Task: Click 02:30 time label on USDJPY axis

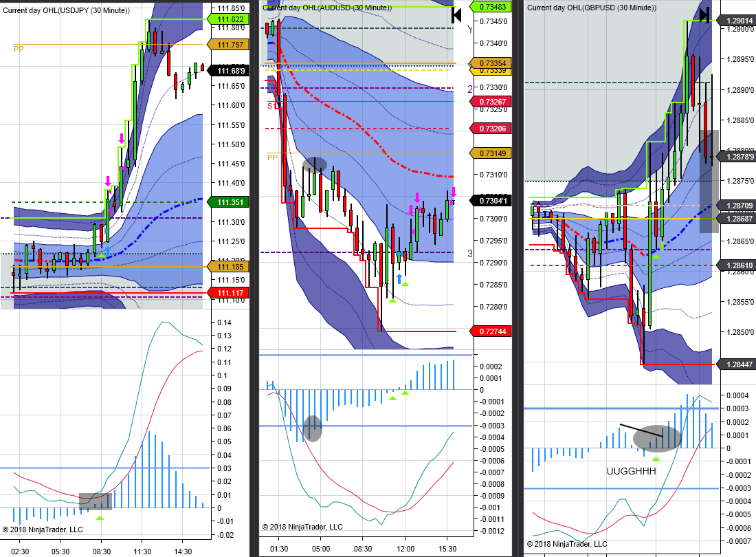Action: (x=20, y=551)
